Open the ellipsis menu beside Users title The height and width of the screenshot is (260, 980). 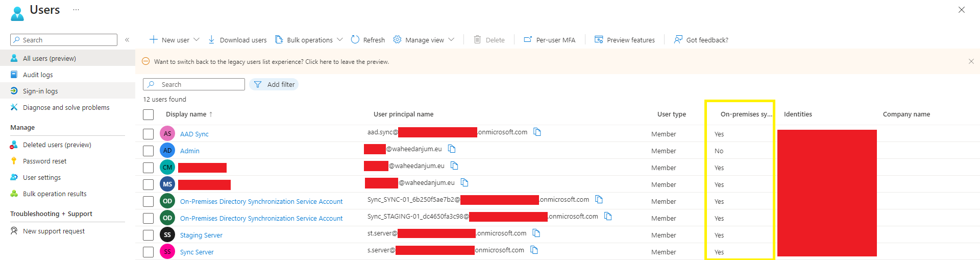(x=76, y=10)
